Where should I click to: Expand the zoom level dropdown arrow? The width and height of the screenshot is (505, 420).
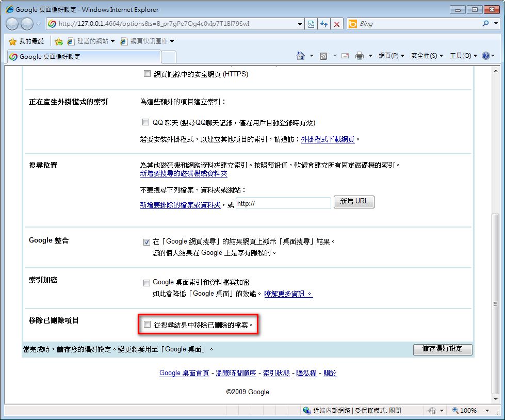click(487, 411)
